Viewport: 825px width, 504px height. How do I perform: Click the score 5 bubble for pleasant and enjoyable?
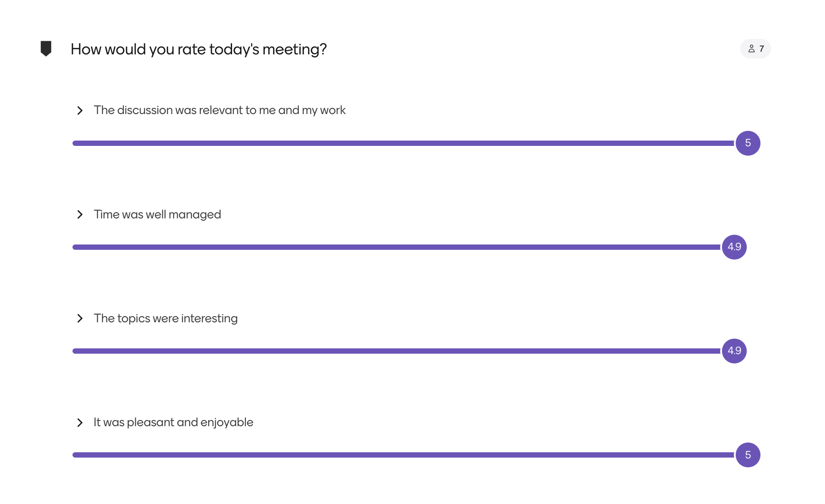coord(748,455)
